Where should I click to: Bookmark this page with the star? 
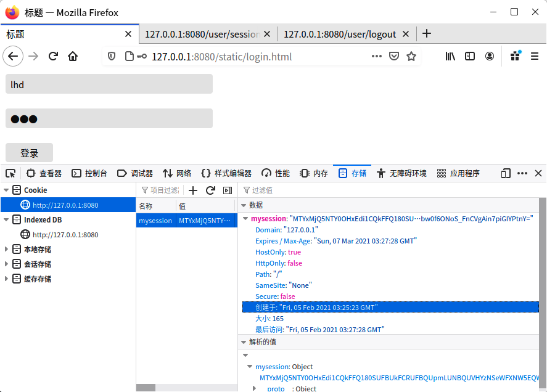(x=411, y=56)
